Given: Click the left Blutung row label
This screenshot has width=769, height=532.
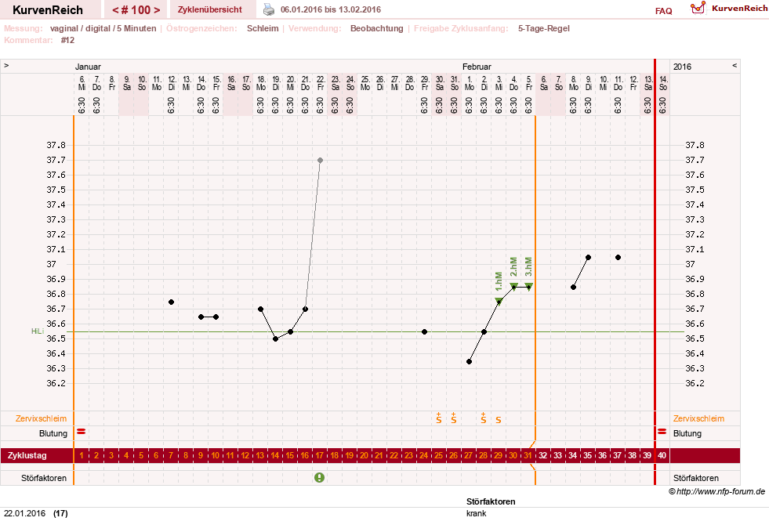Looking at the screenshot, I should pyautogui.click(x=53, y=433).
